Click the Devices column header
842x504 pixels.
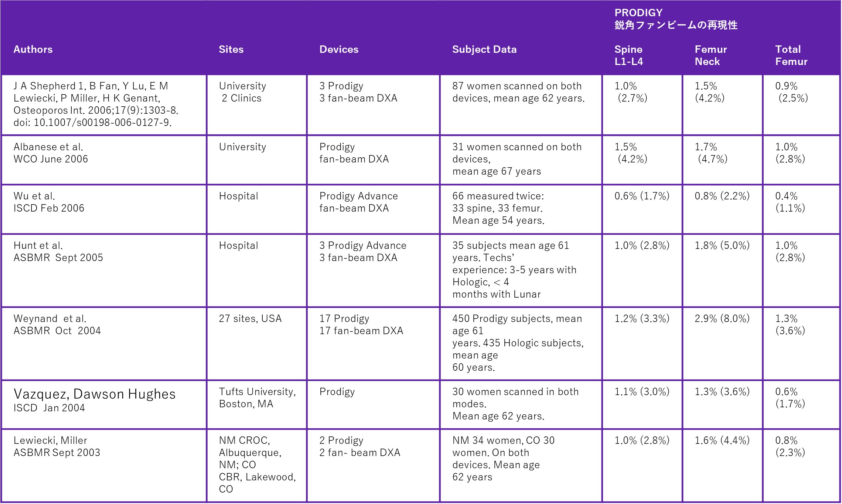(x=338, y=49)
